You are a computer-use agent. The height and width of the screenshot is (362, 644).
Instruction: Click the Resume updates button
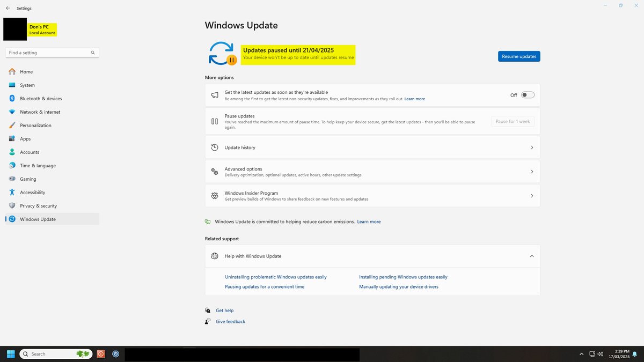pyautogui.click(x=518, y=56)
